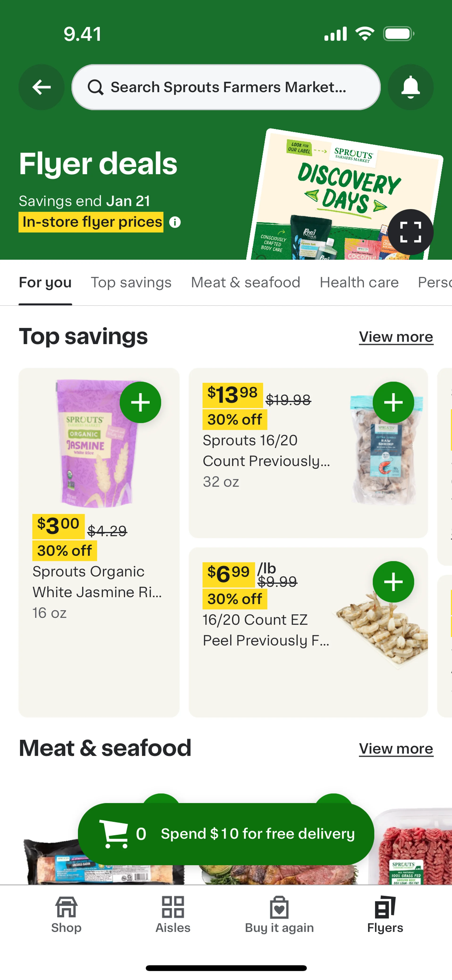Switch to Top savings tab
Viewport: 452px width, 980px height.
[x=131, y=283]
